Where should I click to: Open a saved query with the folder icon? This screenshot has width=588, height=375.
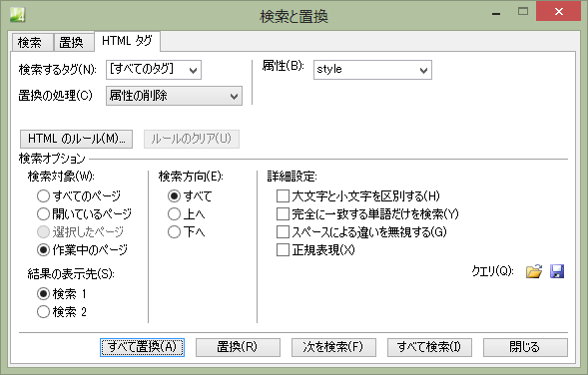coord(534,271)
